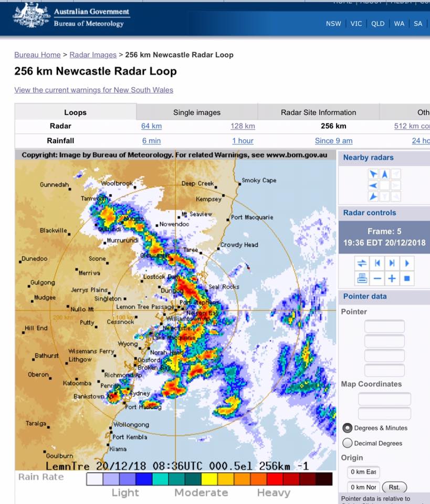Click Crowdy Head on the radar map
The height and width of the screenshot is (504, 430).
coord(239,245)
